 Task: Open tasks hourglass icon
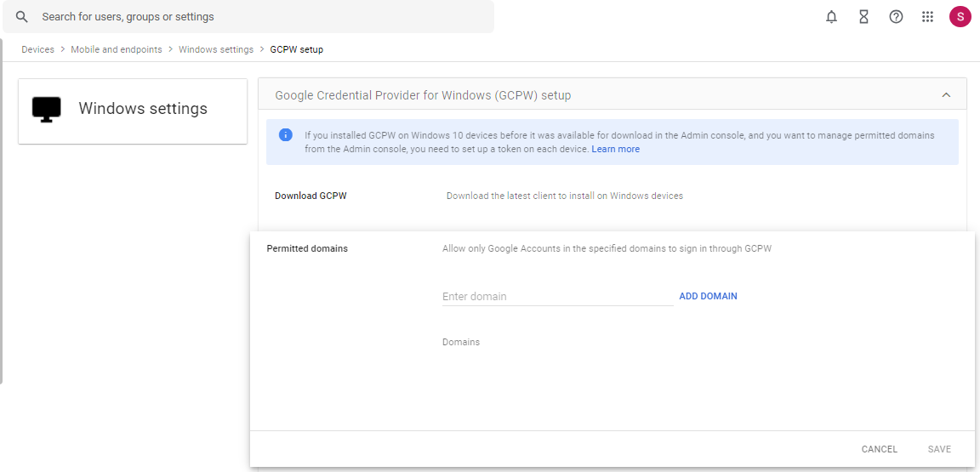coord(863,17)
